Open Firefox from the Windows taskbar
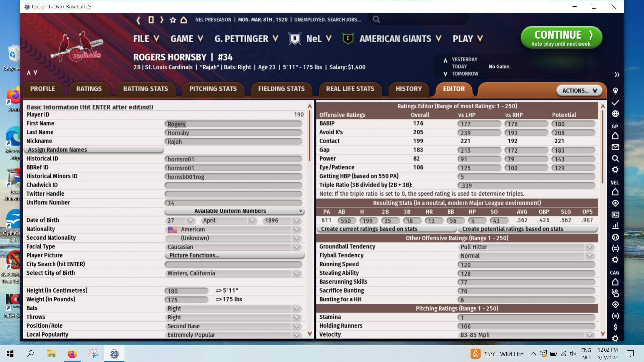This screenshot has width=644, height=362. [72, 354]
